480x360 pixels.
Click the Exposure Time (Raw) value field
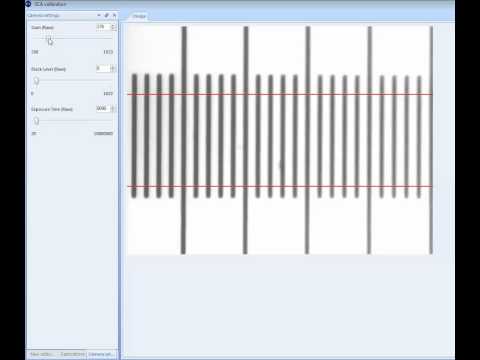pos(103,109)
